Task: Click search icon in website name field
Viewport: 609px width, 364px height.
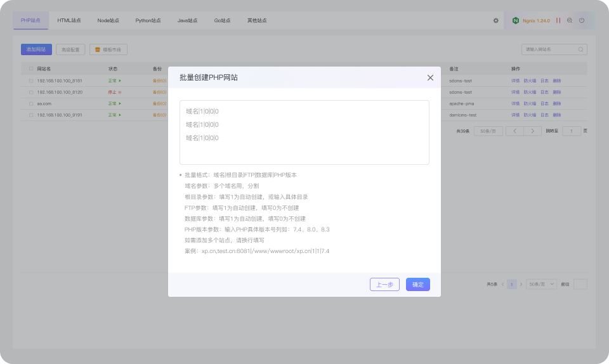Action: click(x=580, y=49)
